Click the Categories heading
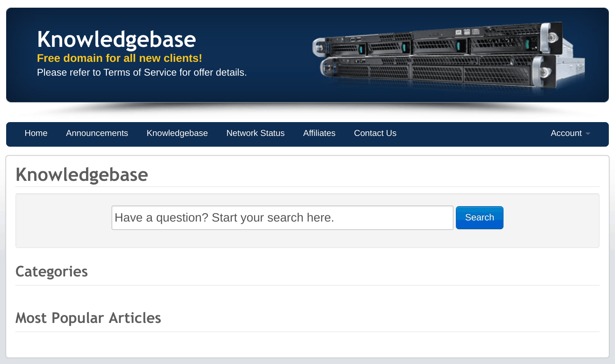This screenshot has width=615, height=364. [52, 272]
